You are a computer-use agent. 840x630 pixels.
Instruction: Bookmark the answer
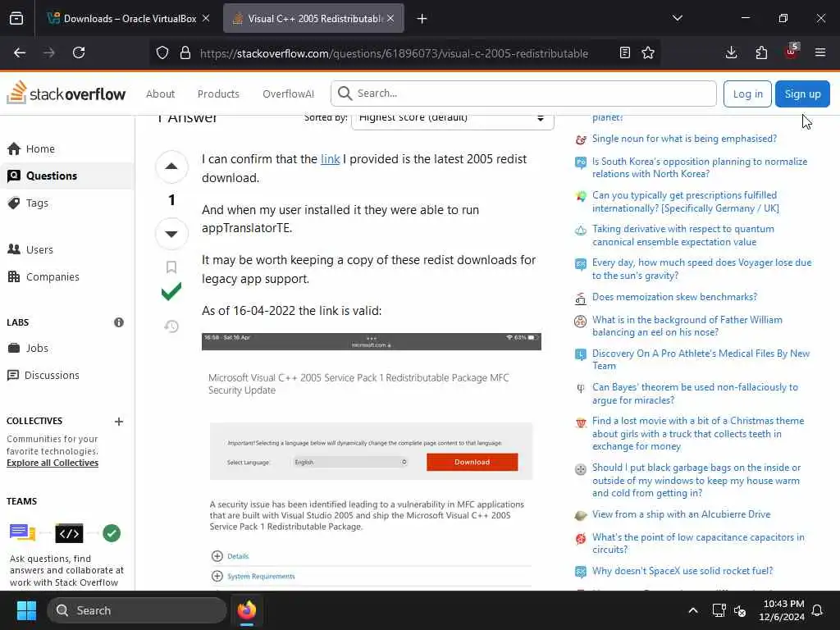(171, 267)
